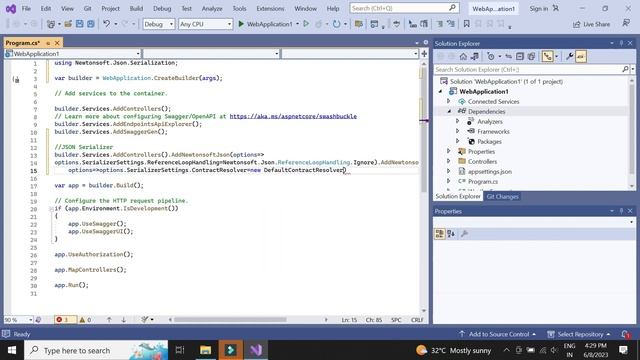Expand Frameworks node
The image size is (640, 360).
[x=458, y=131]
